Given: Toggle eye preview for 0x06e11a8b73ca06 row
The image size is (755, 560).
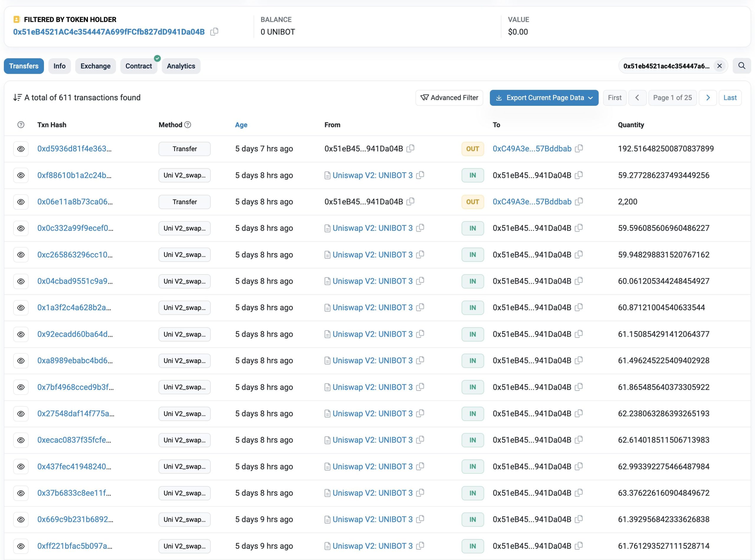Looking at the screenshot, I should pos(21,202).
